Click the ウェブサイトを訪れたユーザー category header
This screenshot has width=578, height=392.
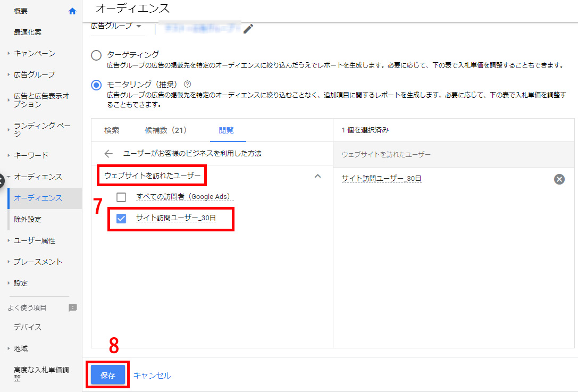[x=152, y=176]
